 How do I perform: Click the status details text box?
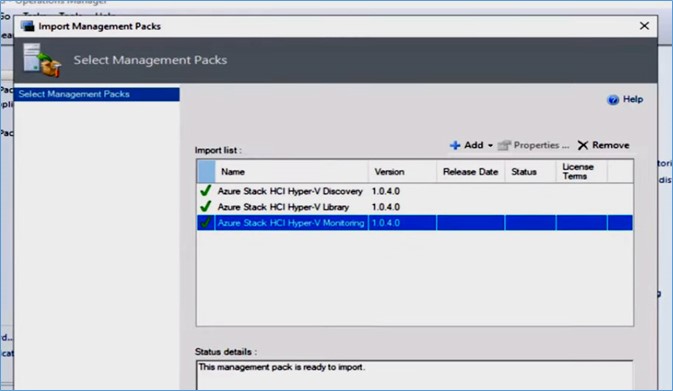pos(415,375)
